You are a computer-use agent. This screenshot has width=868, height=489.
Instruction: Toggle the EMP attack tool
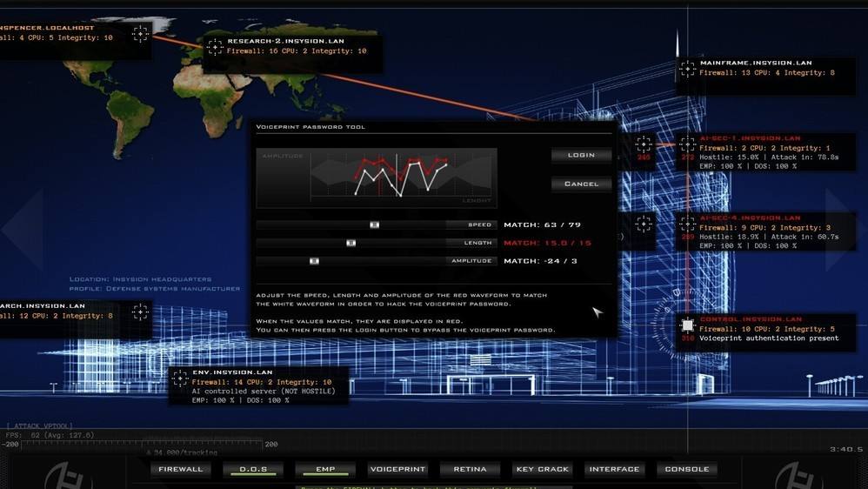pos(325,470)
